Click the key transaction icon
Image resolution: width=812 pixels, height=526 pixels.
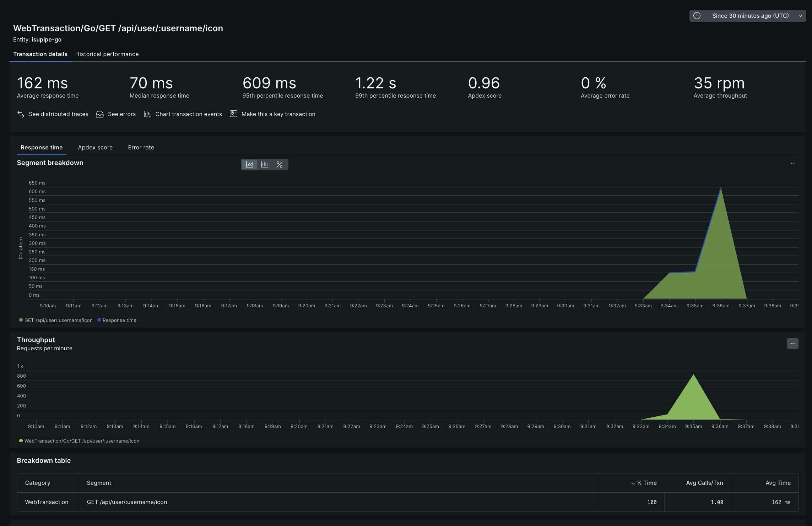[x=233, y=114]
